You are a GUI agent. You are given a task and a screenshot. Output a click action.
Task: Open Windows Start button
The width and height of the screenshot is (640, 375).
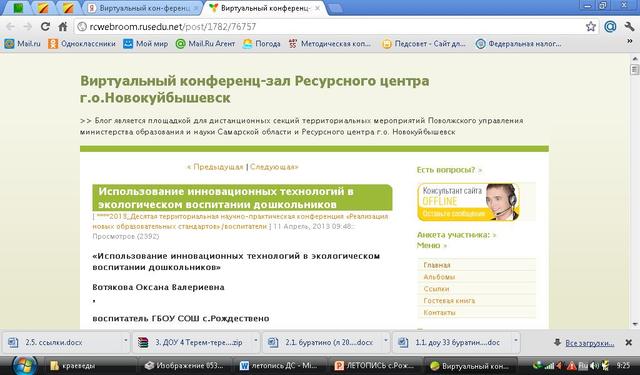click(25, 366)
